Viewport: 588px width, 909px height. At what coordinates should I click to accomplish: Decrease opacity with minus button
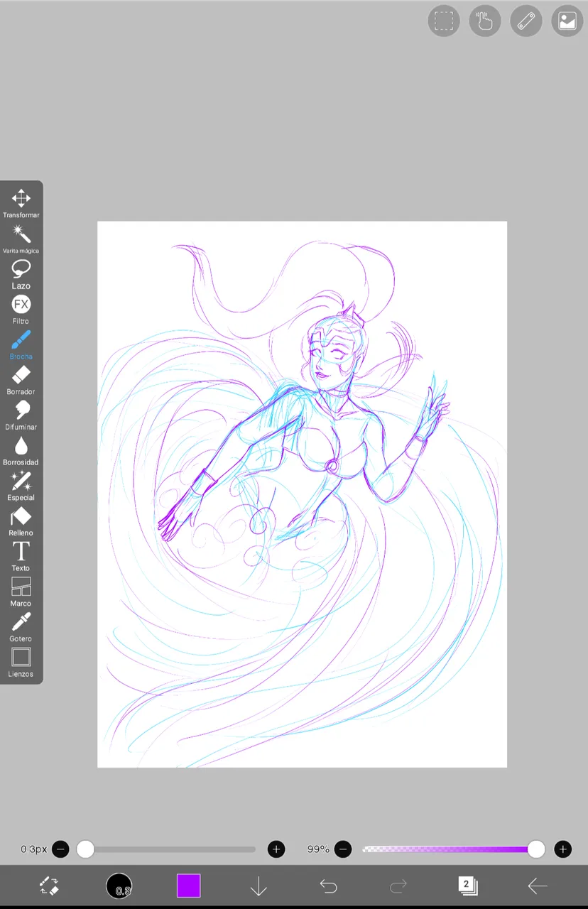point(343,849)
